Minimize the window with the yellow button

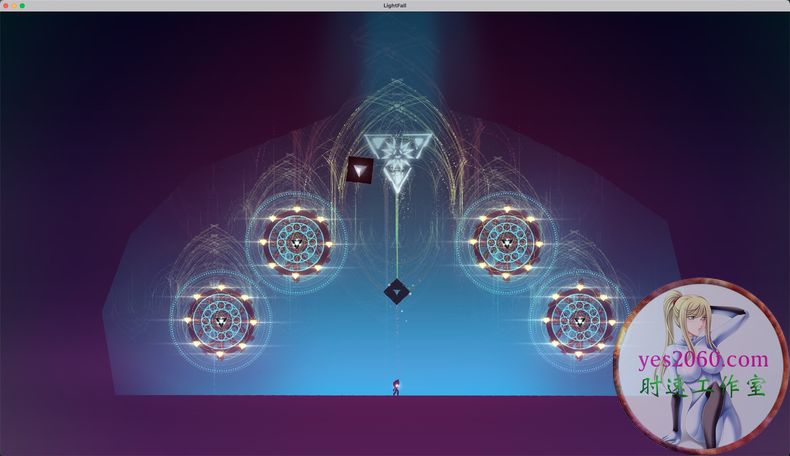tap(14, 6)
